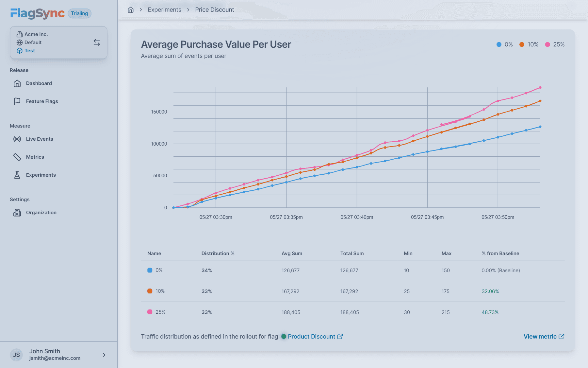
Task: Click the jsmith@acmeinc.com email text
Action: coord(55,358)
